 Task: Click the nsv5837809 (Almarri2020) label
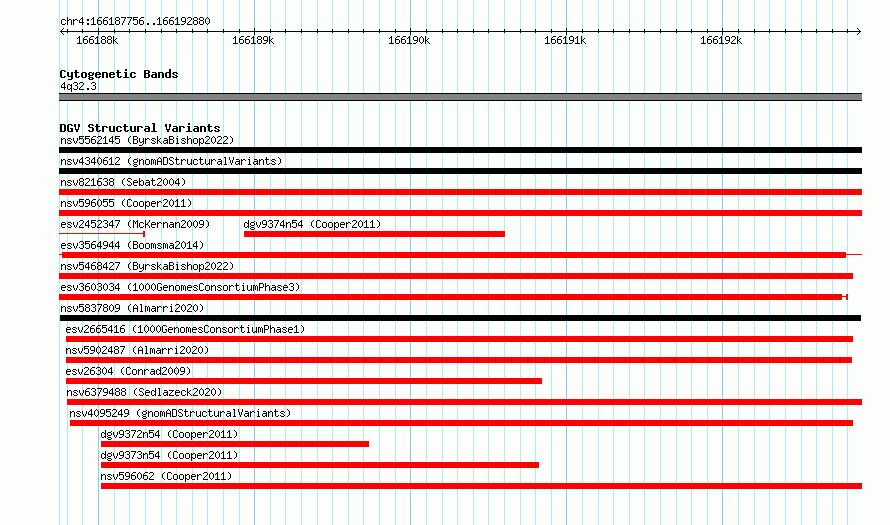pyautogui.click(x=132, y=308)
